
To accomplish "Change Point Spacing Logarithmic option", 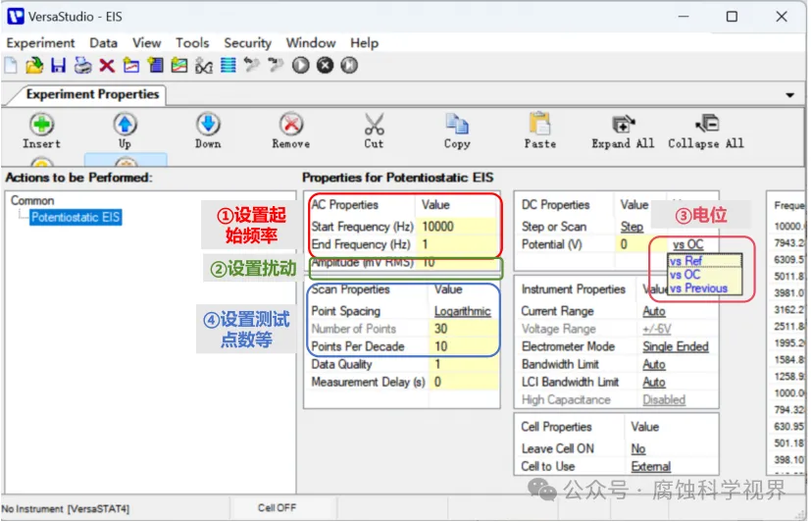I will point(463,312).
